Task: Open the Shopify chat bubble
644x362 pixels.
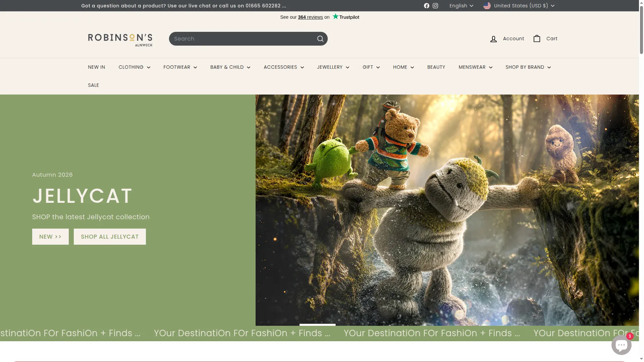Action: pyautogui.click(x=622, y=345)
